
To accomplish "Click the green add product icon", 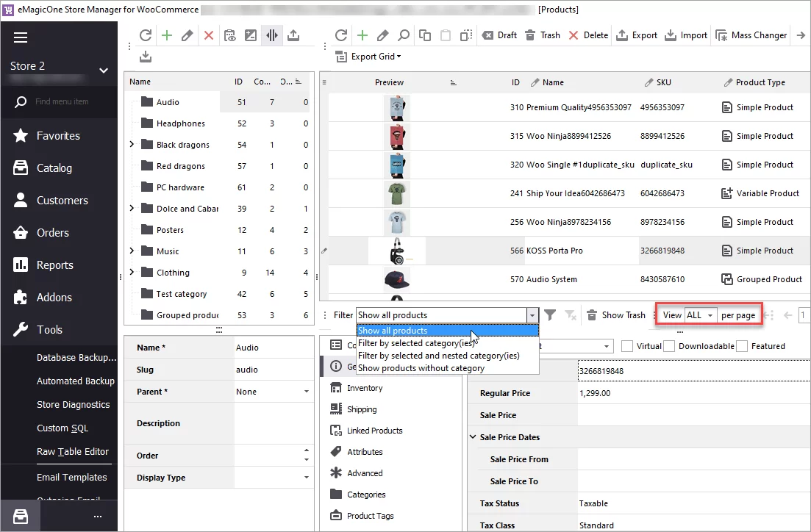I will tap(362, 35).
